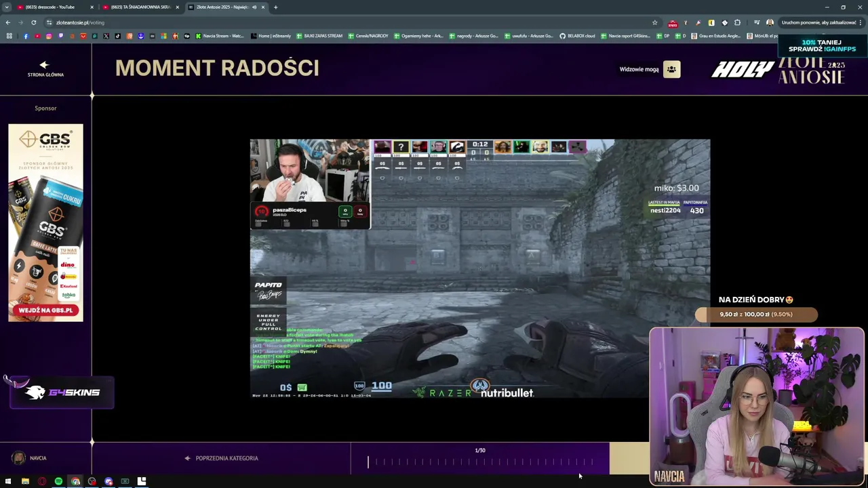
Task: Open the TikTok bookmark icon
Action: [117, 36]
